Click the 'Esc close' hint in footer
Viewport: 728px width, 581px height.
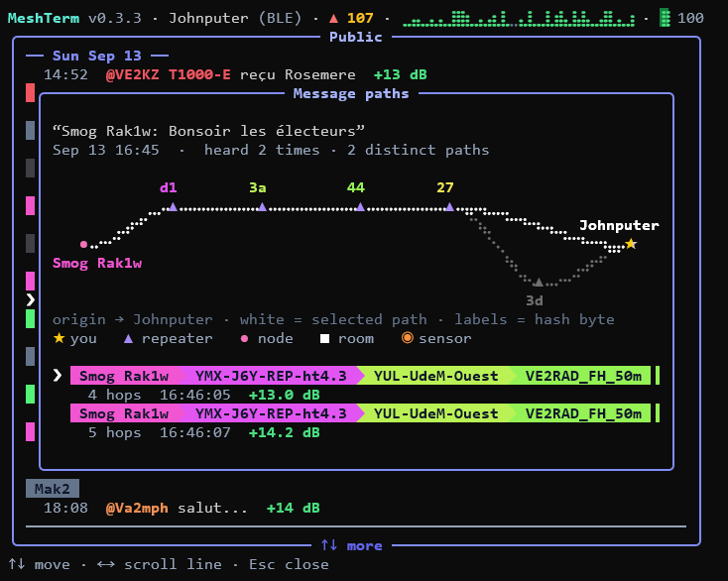pyautogui.click(x=289, y=565)
